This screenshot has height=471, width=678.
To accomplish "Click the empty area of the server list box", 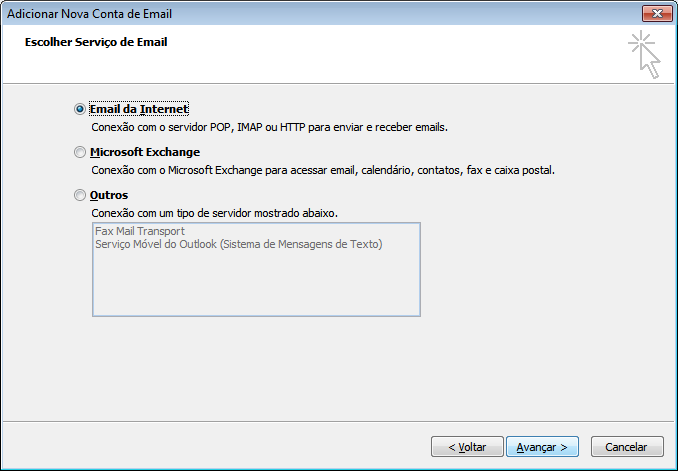I will tap(255, 285).
